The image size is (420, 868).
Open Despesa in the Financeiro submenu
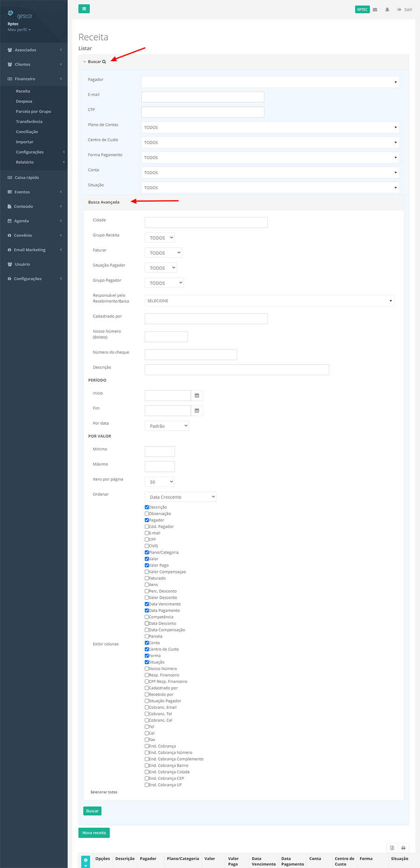click(24, 101)
